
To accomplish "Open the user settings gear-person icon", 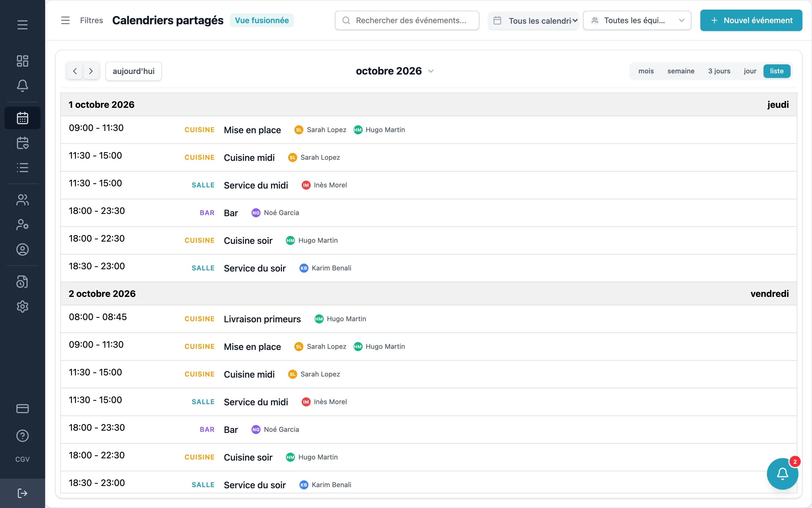I will (23, 224).
